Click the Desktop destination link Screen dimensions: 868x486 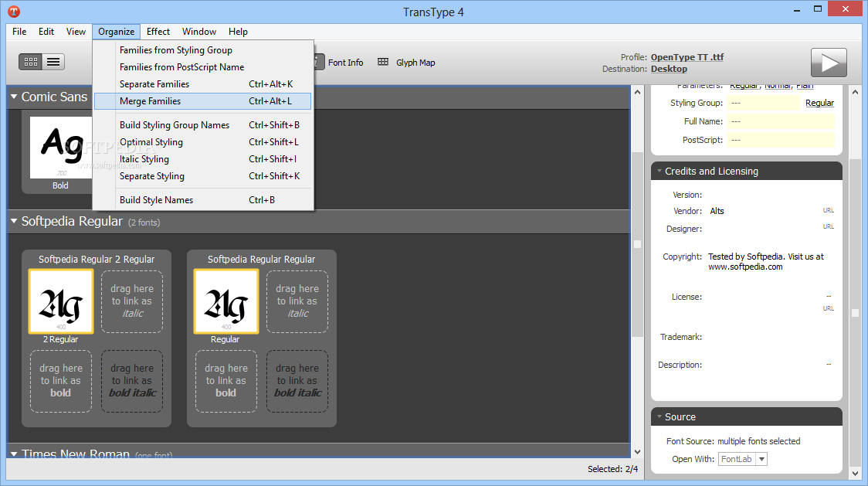[669, 69]
